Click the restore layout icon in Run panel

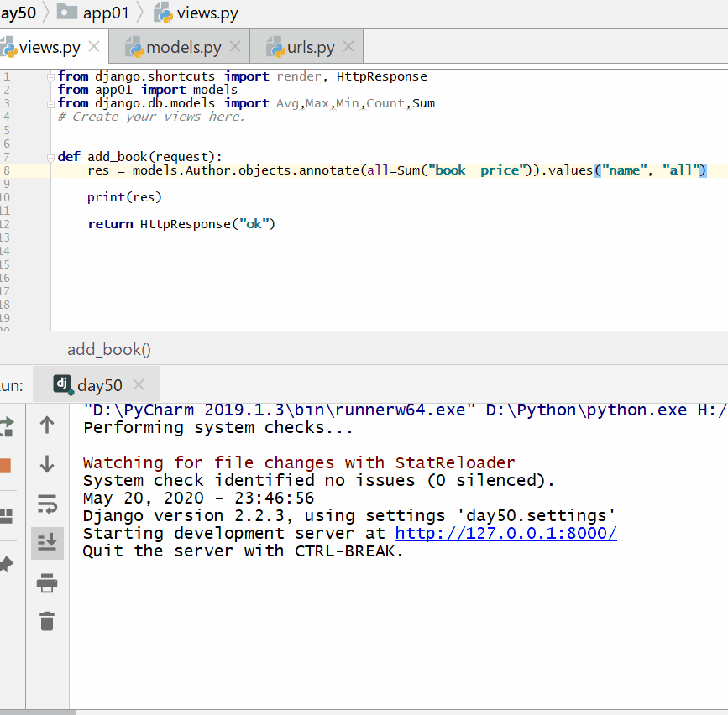tap(5, 515)
